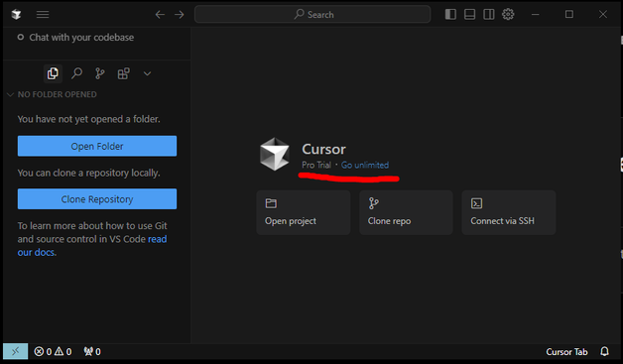Open remote window indicator in status bar
The image size is (623, 364).
click(16, 351)
